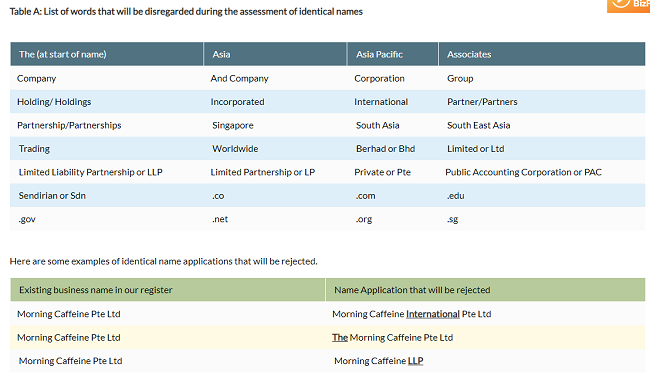
Task: Select 'The (at start of name)' header cell
Action: pyautogui.click(x=107, y=54)
